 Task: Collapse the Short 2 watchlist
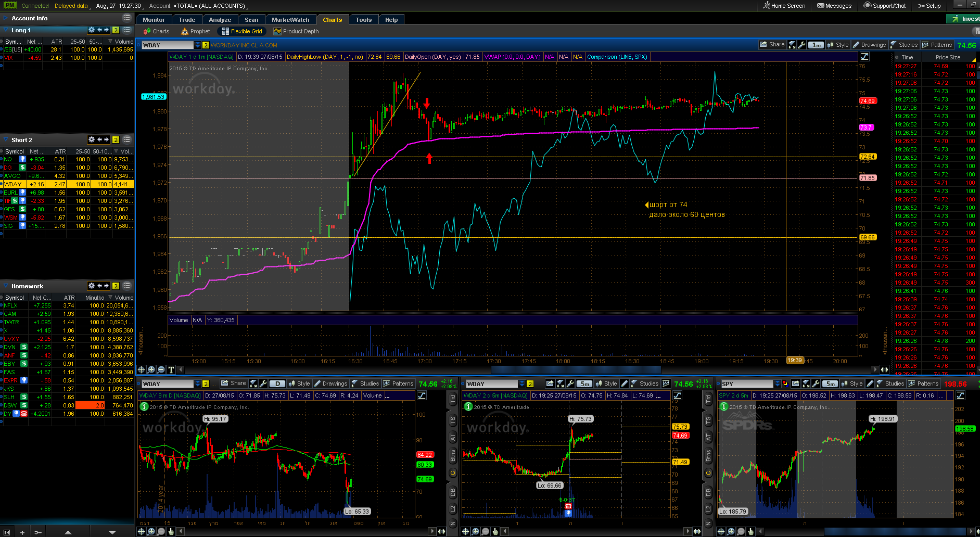(6, 140)
